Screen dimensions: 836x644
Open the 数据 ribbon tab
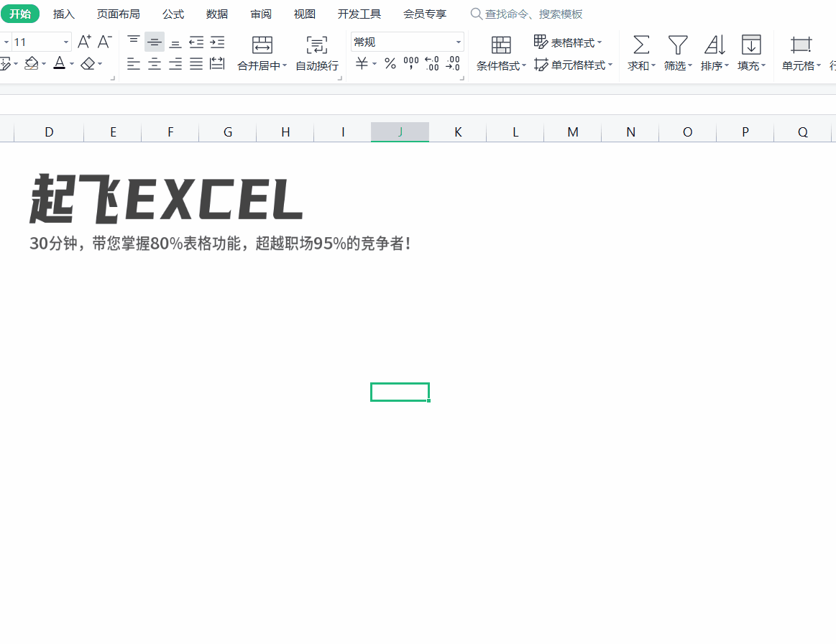pos(216,13)
